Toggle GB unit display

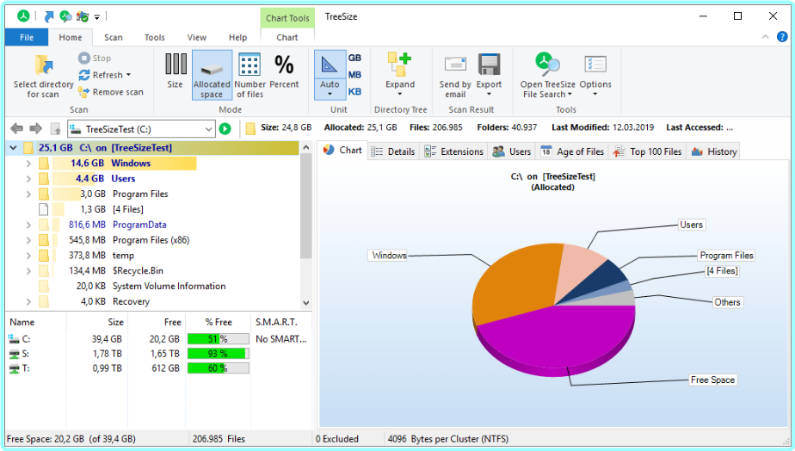355,58
